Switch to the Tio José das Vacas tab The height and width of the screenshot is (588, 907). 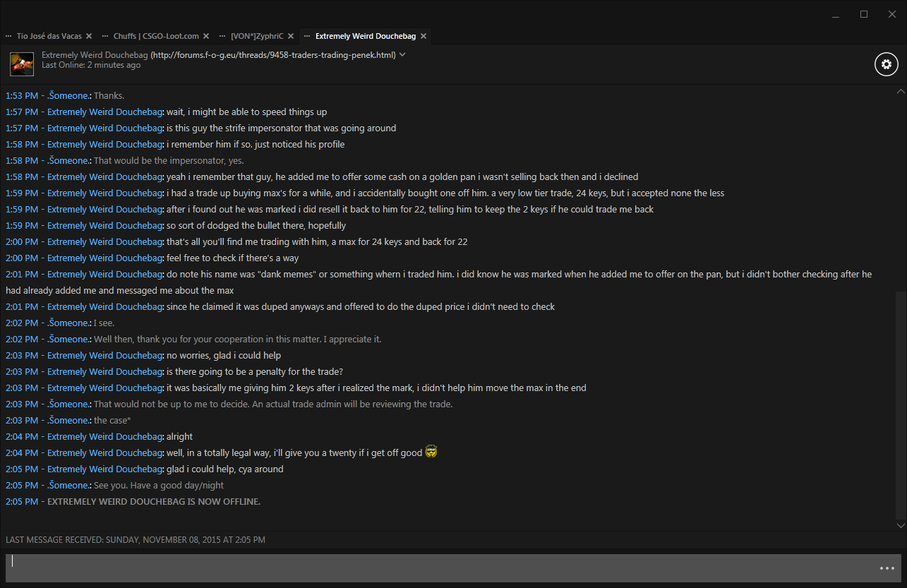click(x=49, y=36)
